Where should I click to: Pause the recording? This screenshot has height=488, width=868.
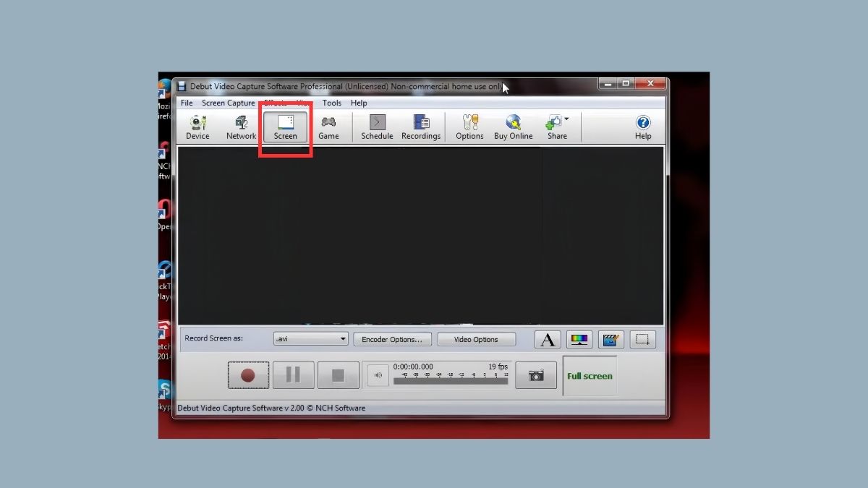293,375
